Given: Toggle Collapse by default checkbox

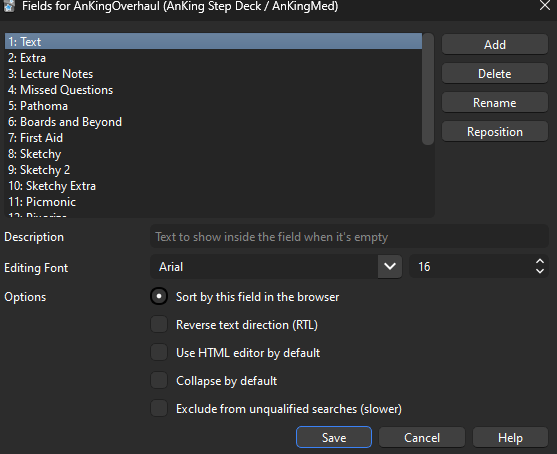Looking at the screenshot, I should (x=159, y=380).
